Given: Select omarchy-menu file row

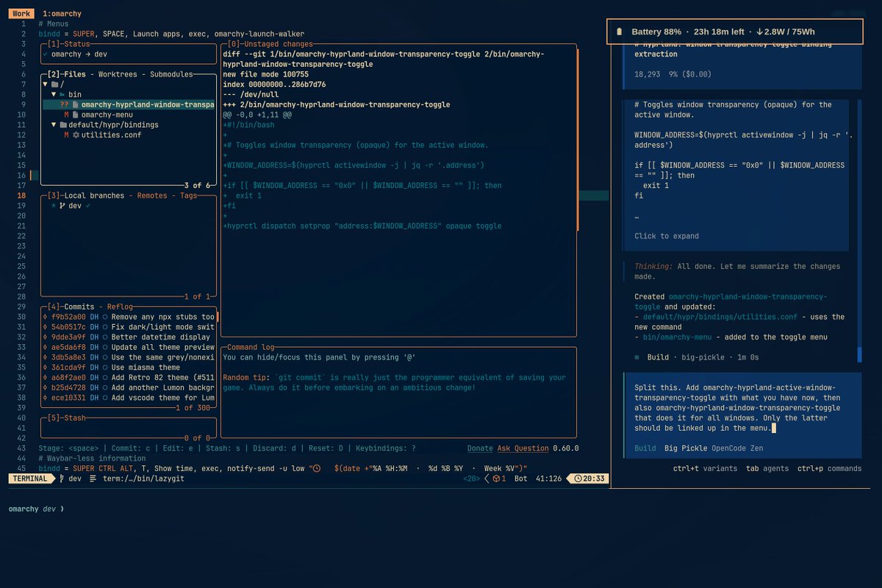Looking at the screenshot, I should point(129,115).
